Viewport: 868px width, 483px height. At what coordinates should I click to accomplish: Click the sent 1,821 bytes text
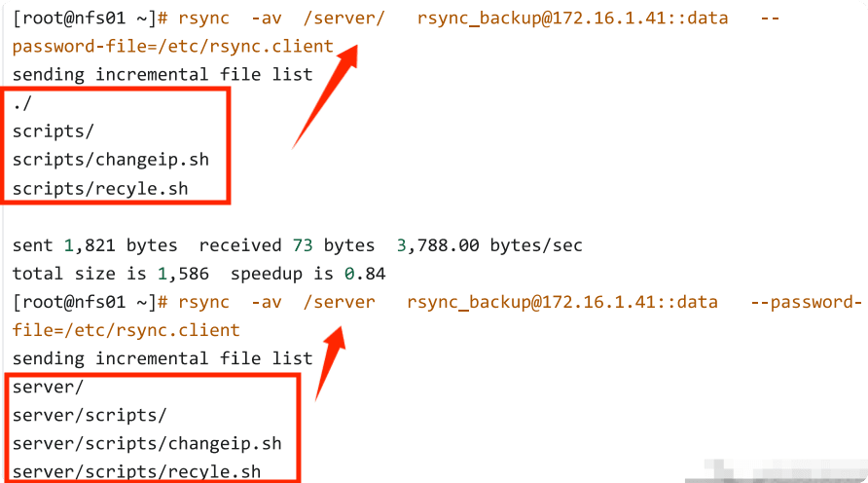tap(96, 245)
